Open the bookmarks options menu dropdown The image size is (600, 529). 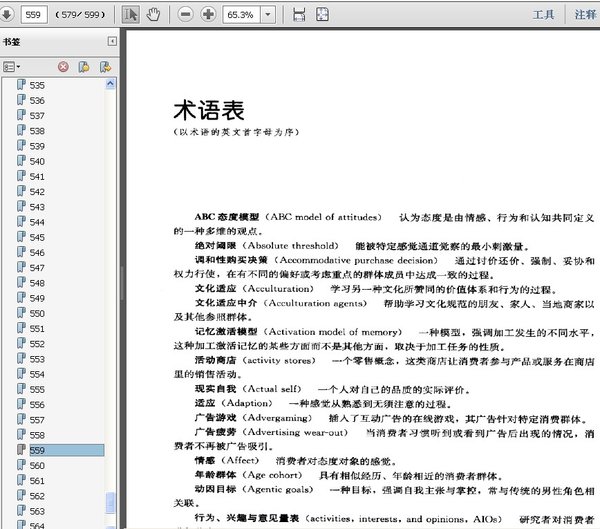pos(12,67)
